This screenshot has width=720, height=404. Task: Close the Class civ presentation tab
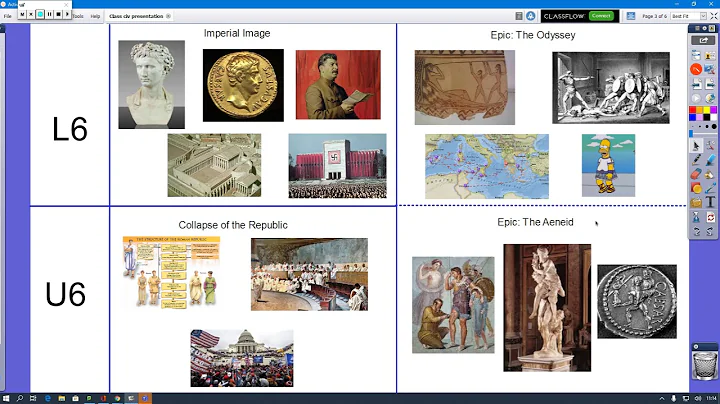click(x=169, y=16)
